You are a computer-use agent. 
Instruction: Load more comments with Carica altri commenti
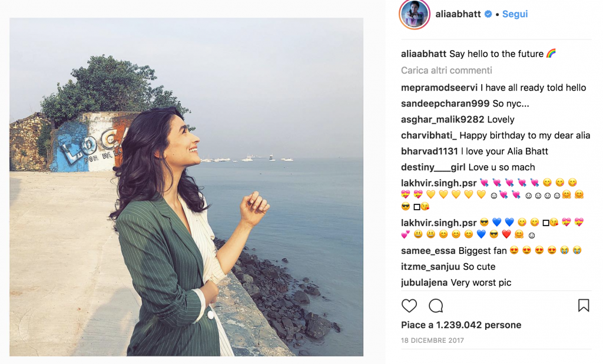point(446,71)
